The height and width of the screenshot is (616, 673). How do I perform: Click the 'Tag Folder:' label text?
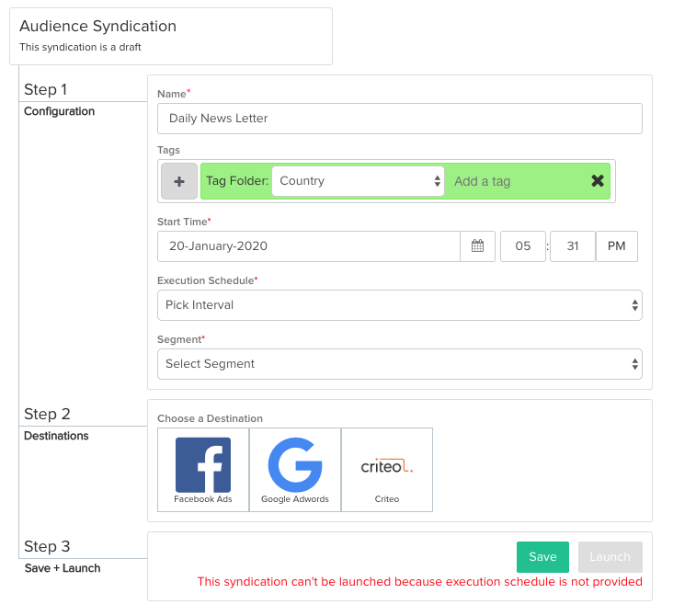[237, 181]
